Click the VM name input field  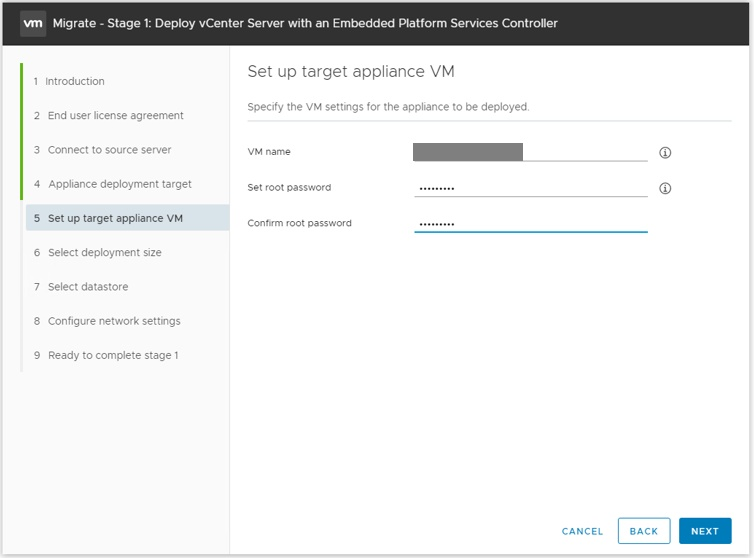click(530, 152)
